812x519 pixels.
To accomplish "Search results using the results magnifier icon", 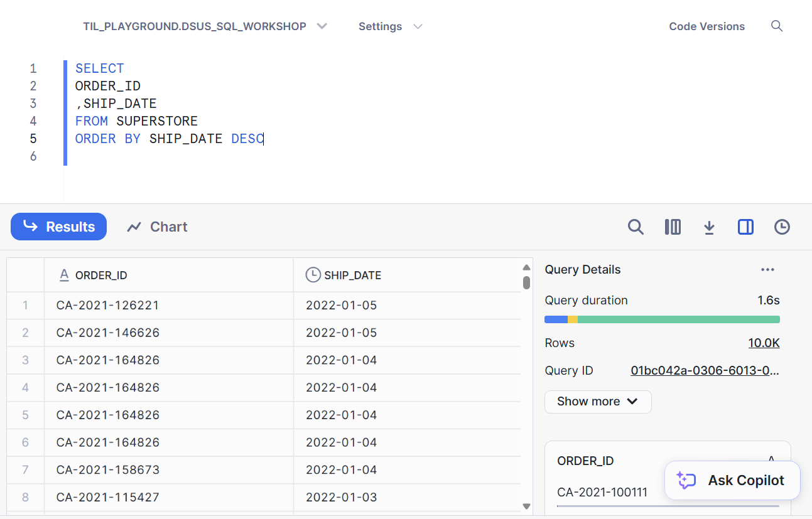I will pyautogui.click(x=636, y=227).
